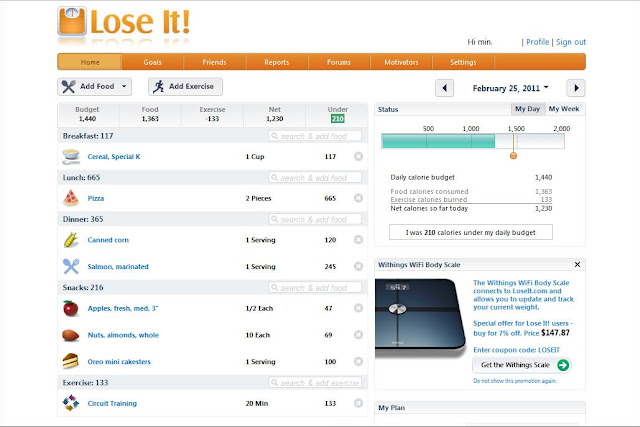Open the Settings tab
The height and width of the screenshot is (427, 640).
coord(463,62)
